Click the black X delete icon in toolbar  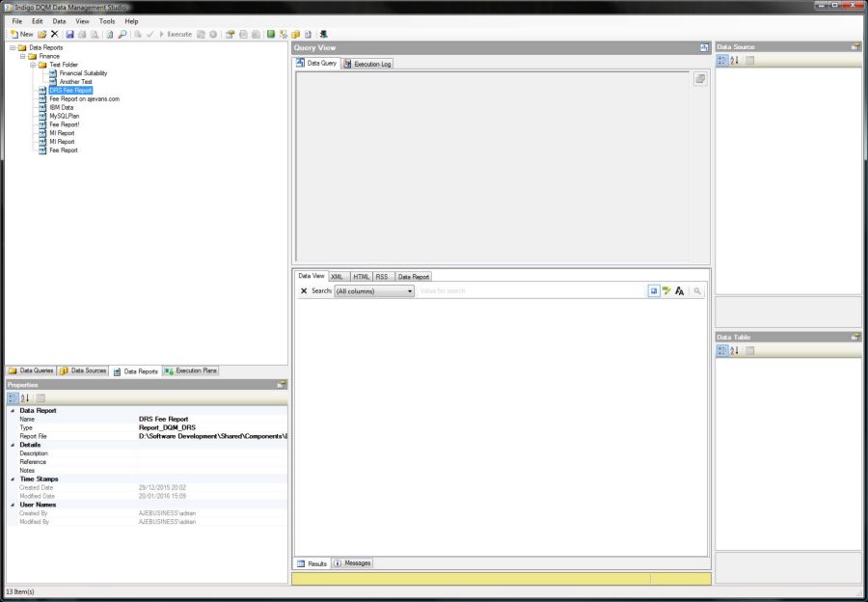tap(55, 34)
